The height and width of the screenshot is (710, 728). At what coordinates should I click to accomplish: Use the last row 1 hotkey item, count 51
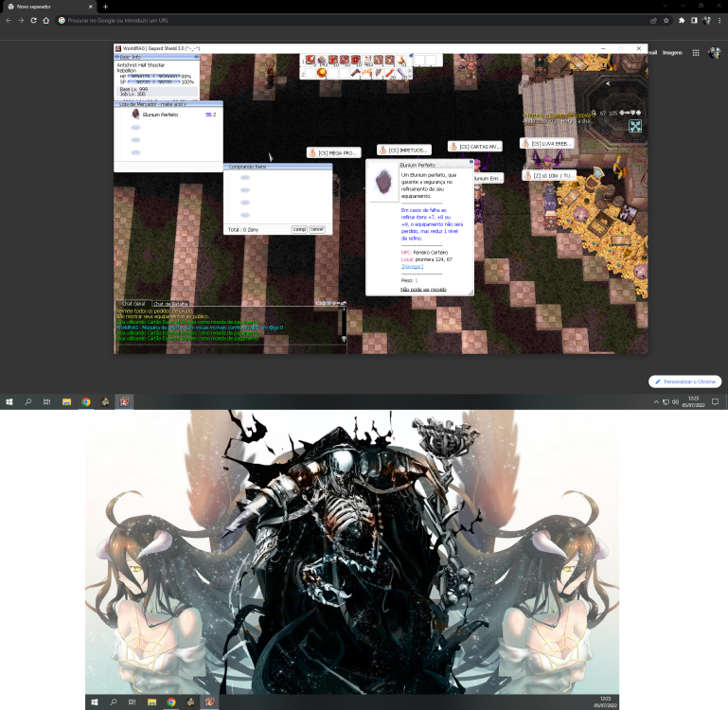pyautogui.click(x=401, y=61)
